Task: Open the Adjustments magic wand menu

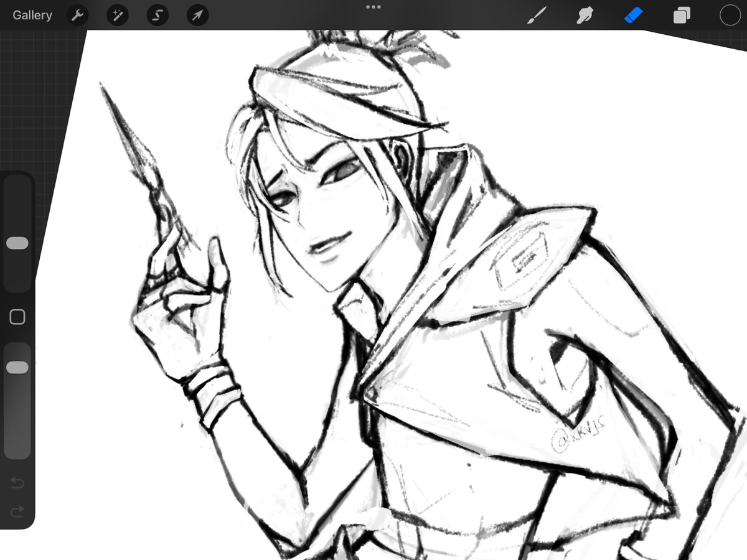Action: [117, 16]
